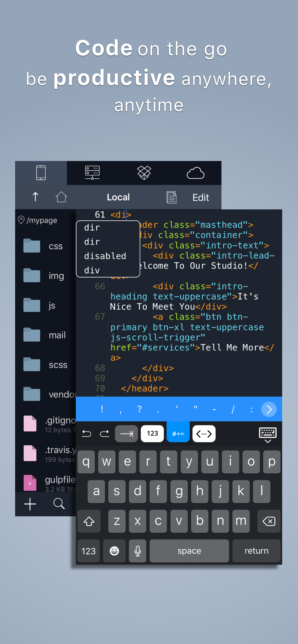The image size is (298, 644).
Task: Choose the second 'dir' autocomplete suggestion
Action: [108, 242]
